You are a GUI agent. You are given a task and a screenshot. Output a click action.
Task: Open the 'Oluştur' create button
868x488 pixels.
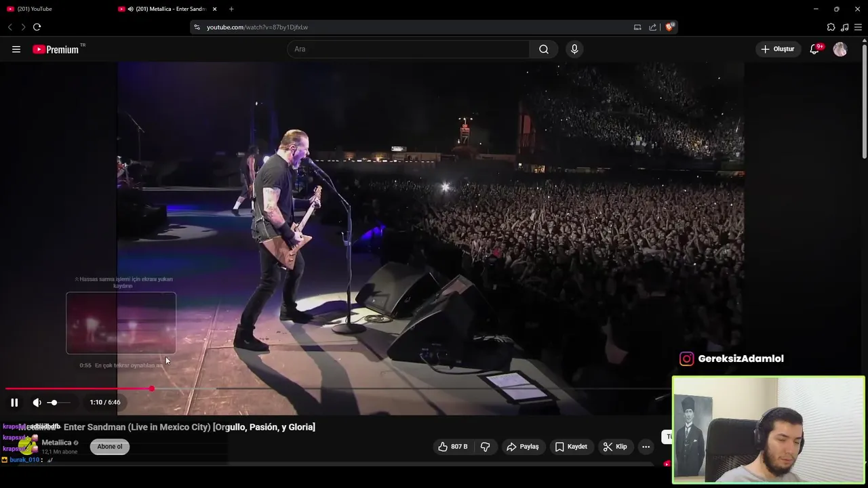point(778,49)
